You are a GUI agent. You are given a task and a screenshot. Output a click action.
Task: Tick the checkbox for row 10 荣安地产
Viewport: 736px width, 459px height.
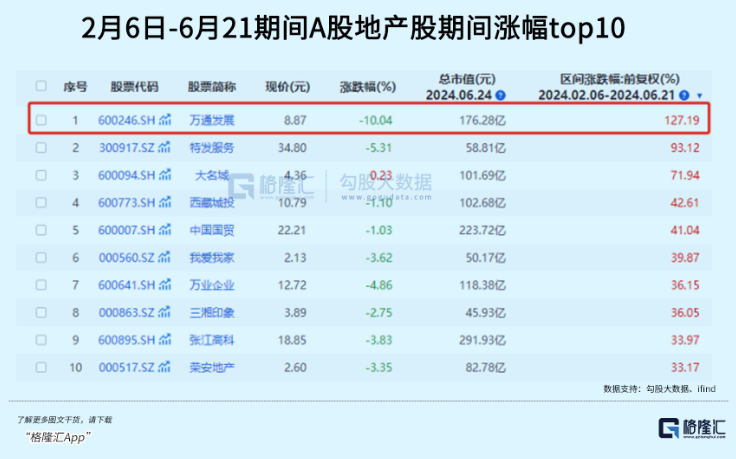click(x=41, y=365)
